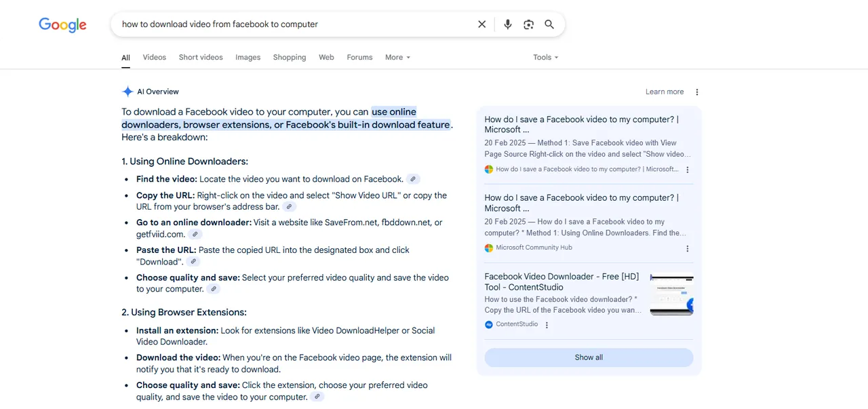Open source link after browser extension save step

(317, 397)
